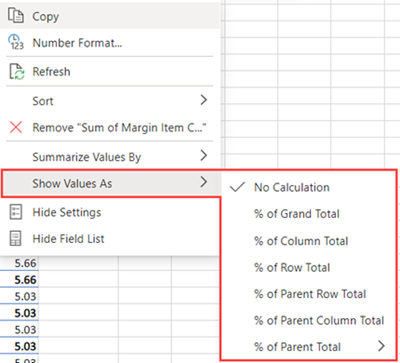Choose Refresh in the context menu

coord(110,71)
